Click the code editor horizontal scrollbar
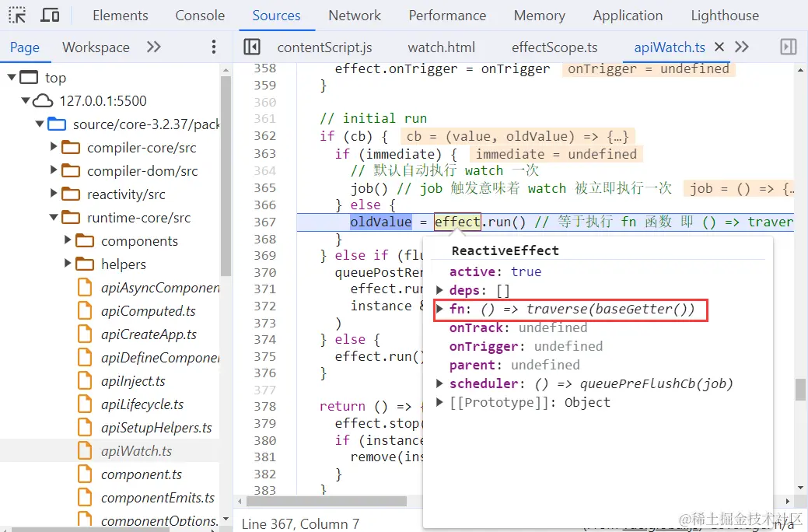The width and height of the screenshot is (808, 532). [326, 501]
